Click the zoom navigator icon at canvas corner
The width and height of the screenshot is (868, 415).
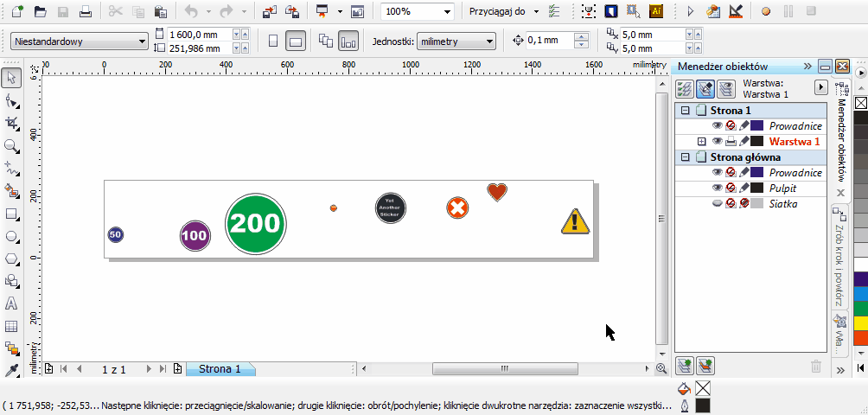[x=661, y=368]
